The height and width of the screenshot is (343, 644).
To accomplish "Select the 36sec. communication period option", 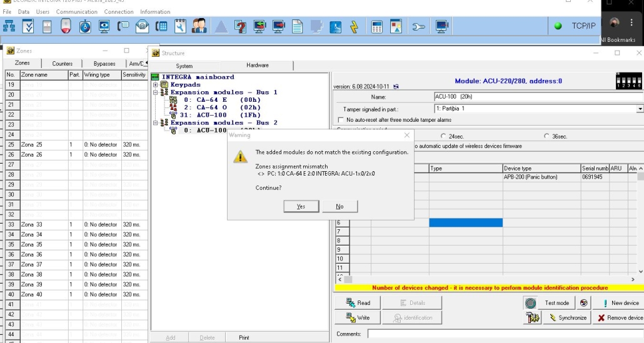I will (x=546, y=136).
